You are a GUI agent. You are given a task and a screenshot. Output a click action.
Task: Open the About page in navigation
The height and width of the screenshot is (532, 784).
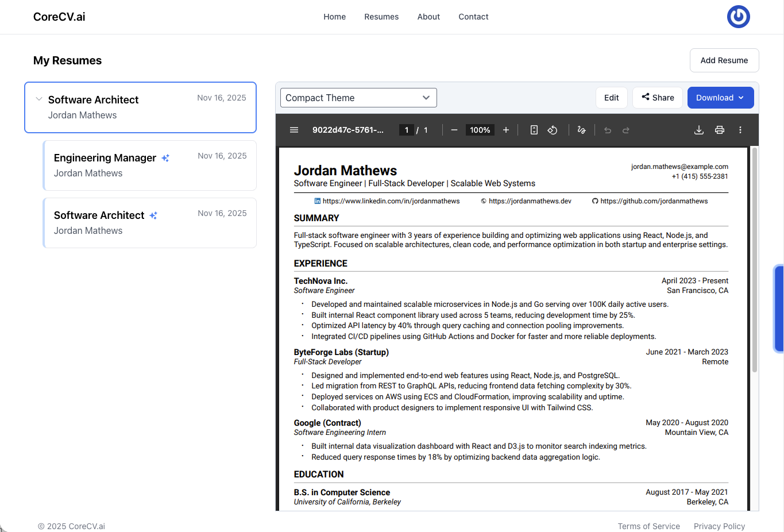click(428, 17)
